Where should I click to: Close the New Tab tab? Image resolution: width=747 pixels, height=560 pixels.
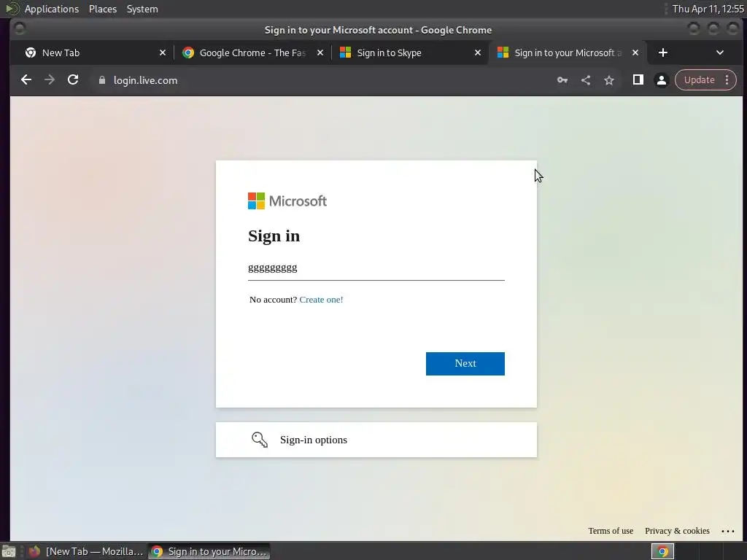tap(163, 52)
